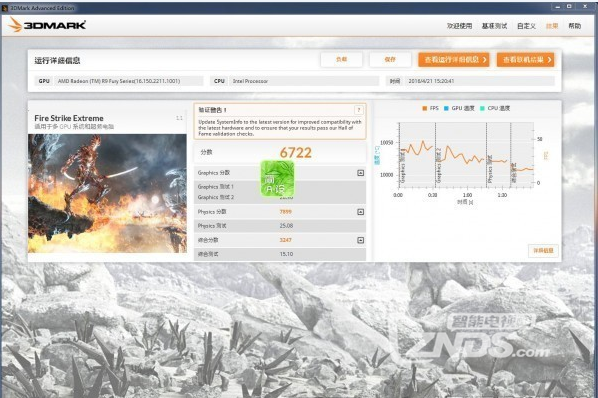Open the 帮助 menu tab
598x398 pixels.
tap(574, 26)
